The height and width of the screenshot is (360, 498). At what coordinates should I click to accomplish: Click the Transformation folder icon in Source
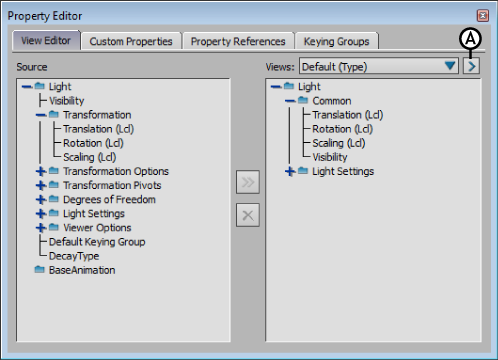(54, 114)
